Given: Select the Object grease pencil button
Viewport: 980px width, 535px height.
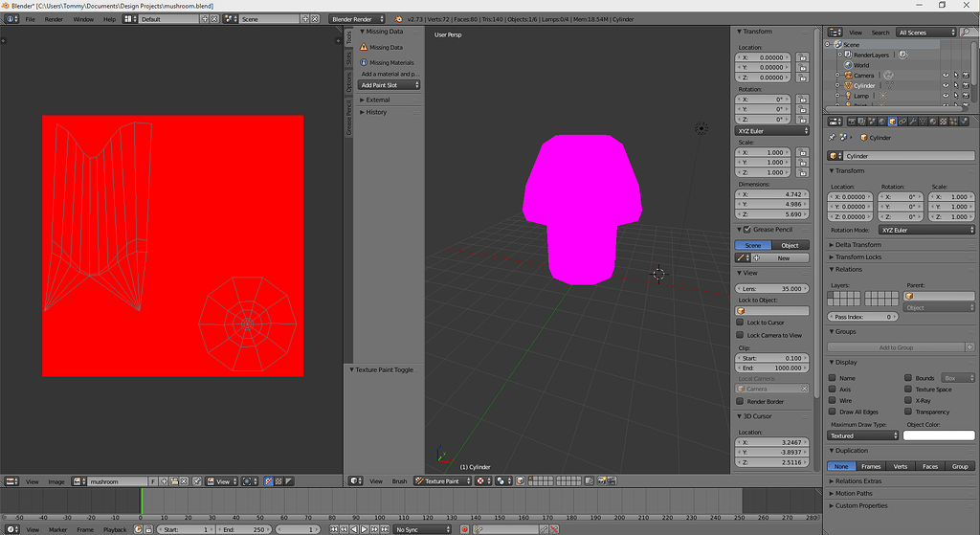Looking at the screenshot, I should pyautogui.click(x=790, y=245).
